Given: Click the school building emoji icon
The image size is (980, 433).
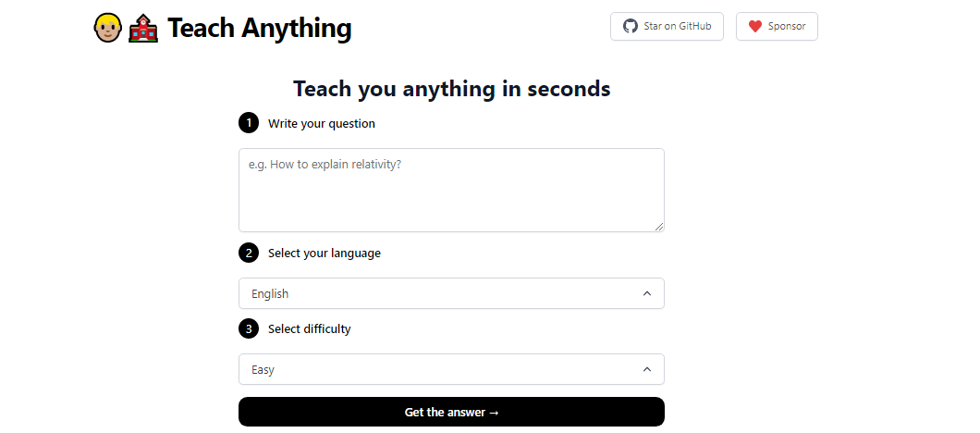Looking at the screenshot, I should coord(143,28).
